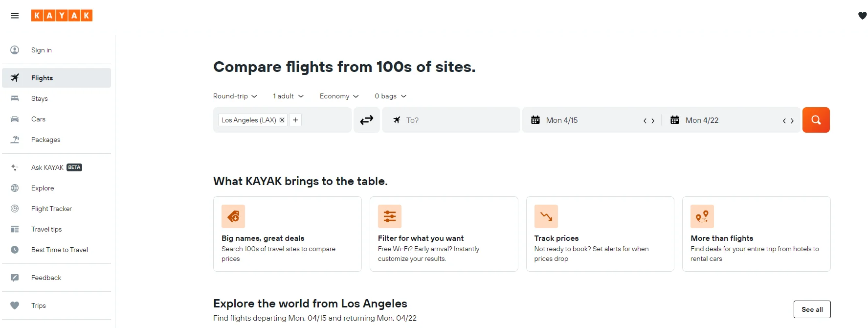868x328 pixels.
Task: Click the Big names, great deals tag icon
Action: click(233, 216)
